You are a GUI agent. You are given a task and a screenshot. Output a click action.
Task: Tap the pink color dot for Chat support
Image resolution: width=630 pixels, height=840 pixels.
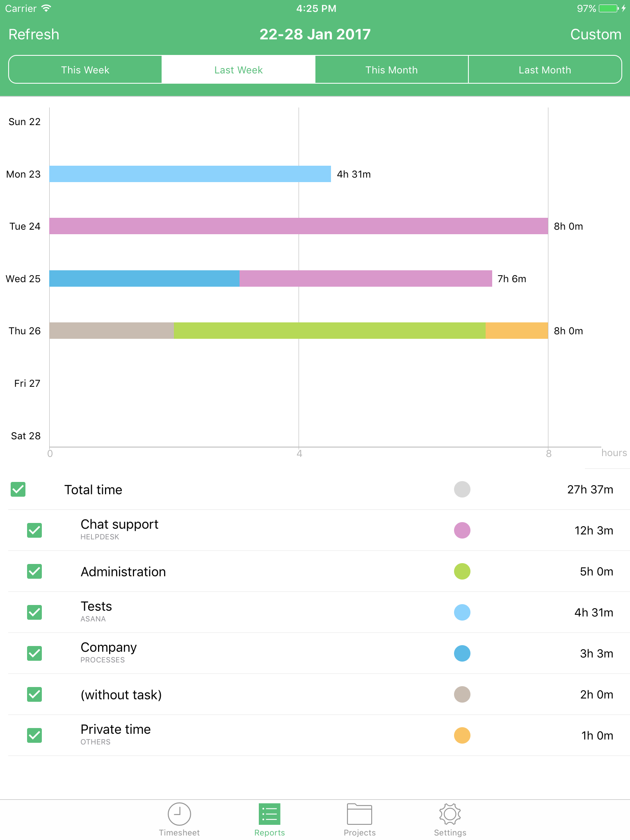[462, 530]
